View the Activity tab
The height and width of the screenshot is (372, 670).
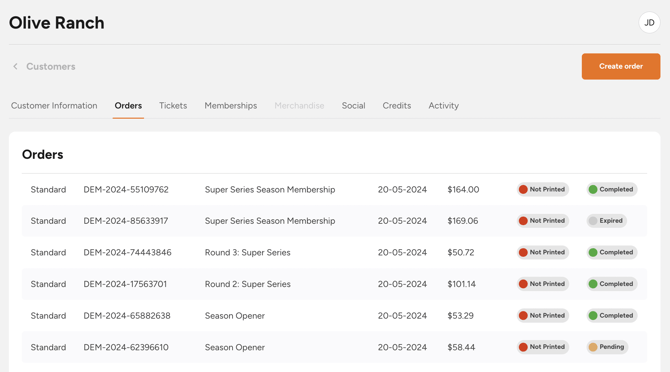pyautogui.click(x=444, y=105)
